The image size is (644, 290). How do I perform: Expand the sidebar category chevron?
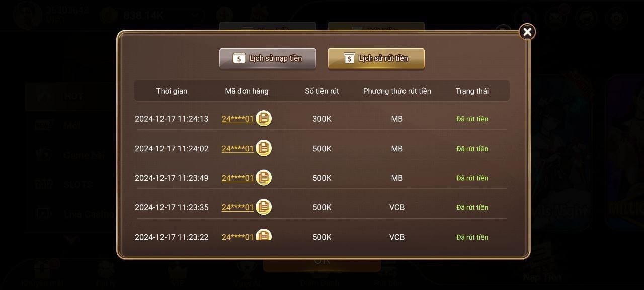71,240
